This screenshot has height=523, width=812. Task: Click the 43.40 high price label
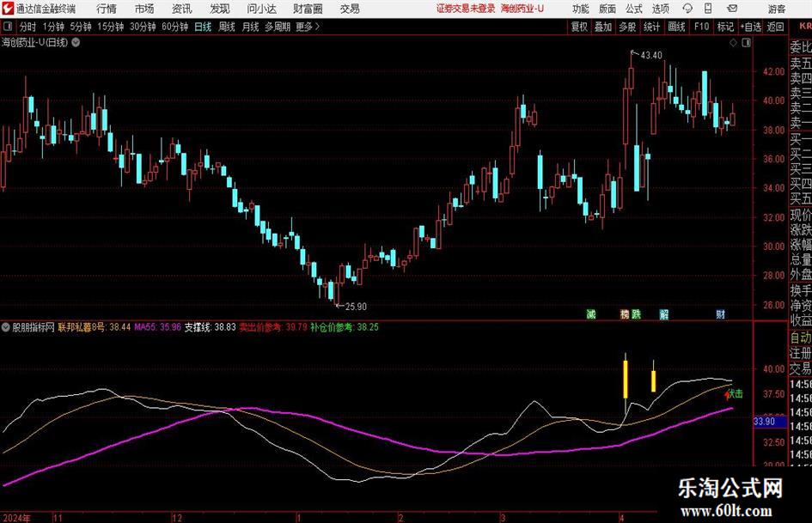pyautogui.click(x=651, y=55)
